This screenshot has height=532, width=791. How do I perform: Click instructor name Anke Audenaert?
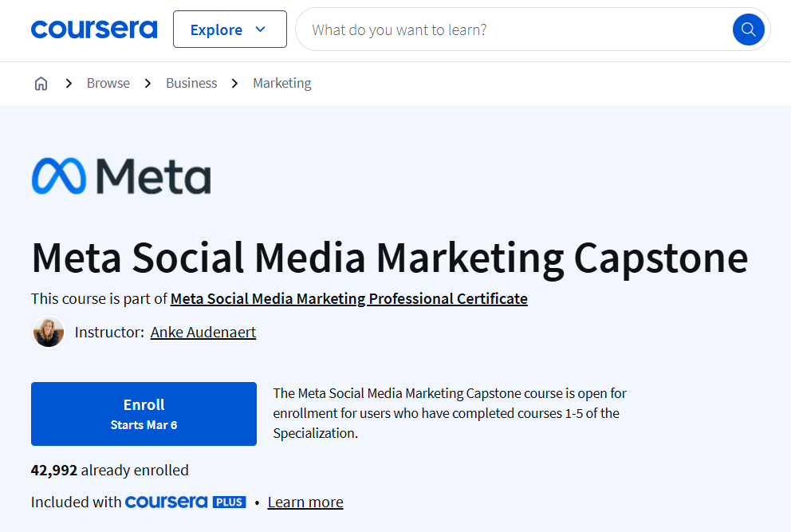pos(203,332)
